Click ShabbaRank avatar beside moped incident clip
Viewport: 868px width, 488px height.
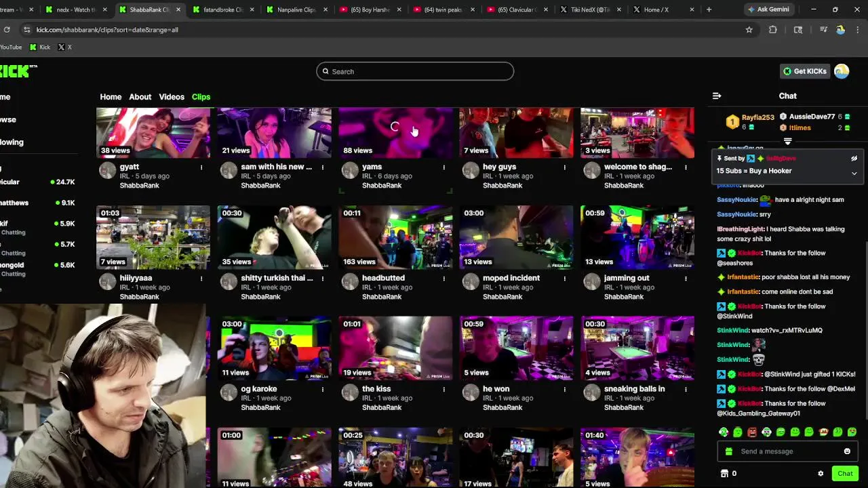(x=471, y=281)
